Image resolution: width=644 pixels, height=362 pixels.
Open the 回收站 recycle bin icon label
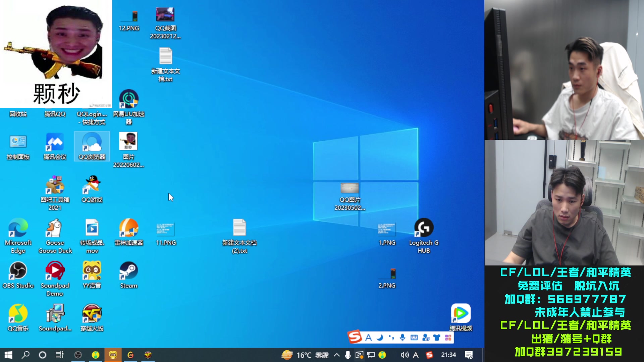18,114
